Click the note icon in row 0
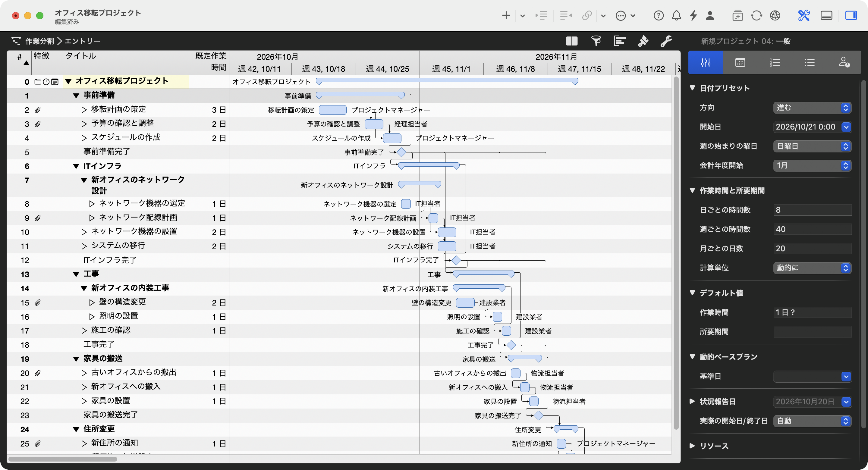The image size is (868, 470). (x=55, y=82)
